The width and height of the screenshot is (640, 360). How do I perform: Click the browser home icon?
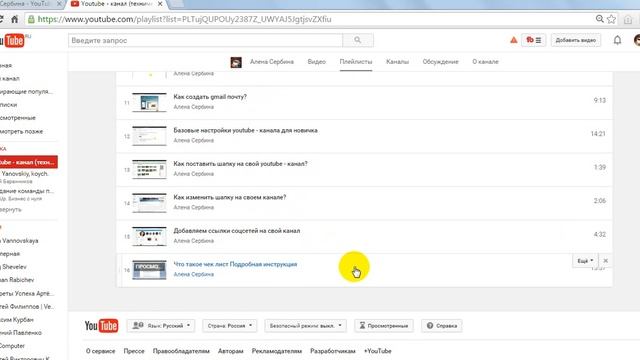[x=15, y=19]
